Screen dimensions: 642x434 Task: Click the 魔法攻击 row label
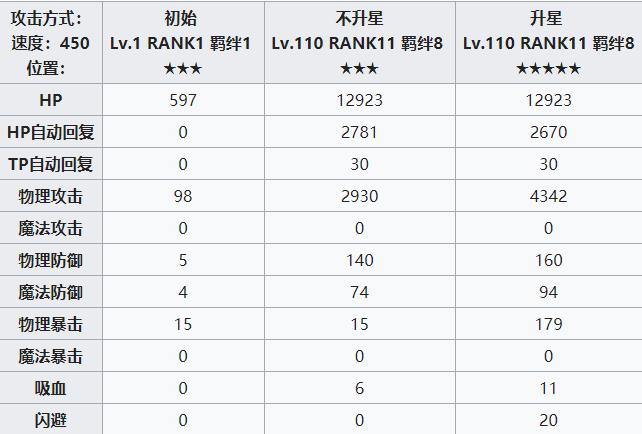51,228
